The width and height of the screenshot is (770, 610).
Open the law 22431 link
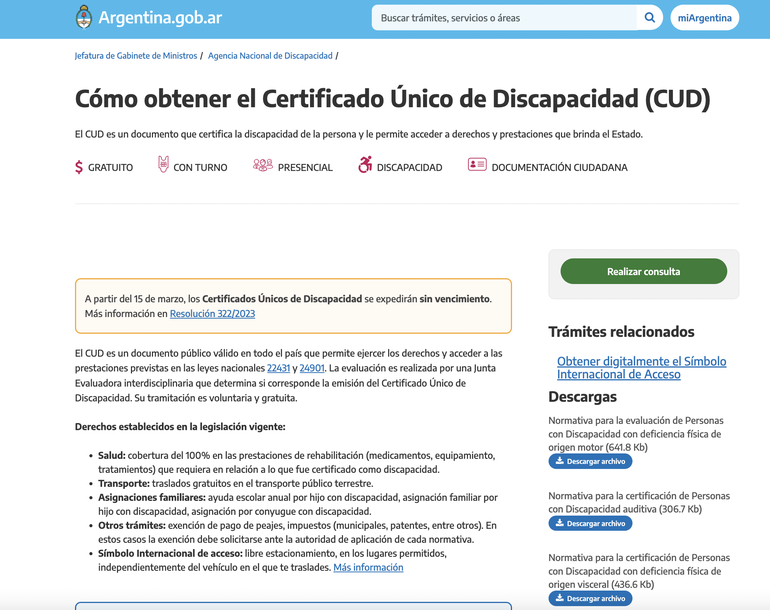pyautogui.click(x=278, y=368)
